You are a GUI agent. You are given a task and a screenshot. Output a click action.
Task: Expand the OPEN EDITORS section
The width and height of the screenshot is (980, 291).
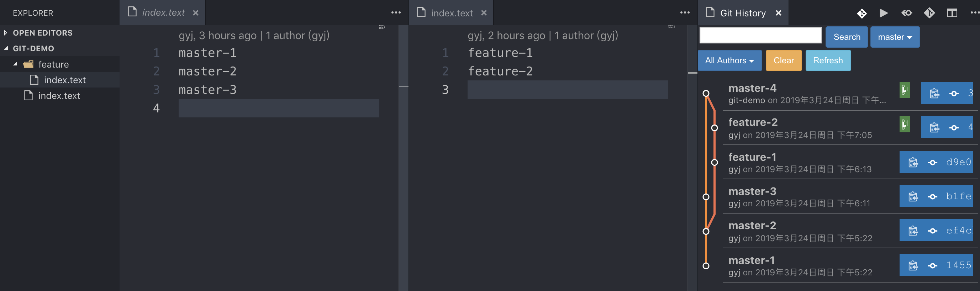click(x=6, y=33)
